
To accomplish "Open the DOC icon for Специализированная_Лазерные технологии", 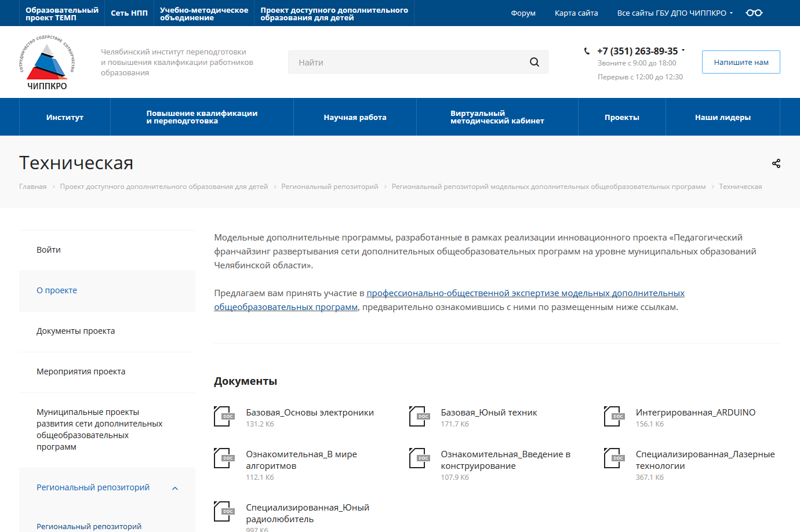I will pos(614,458).
